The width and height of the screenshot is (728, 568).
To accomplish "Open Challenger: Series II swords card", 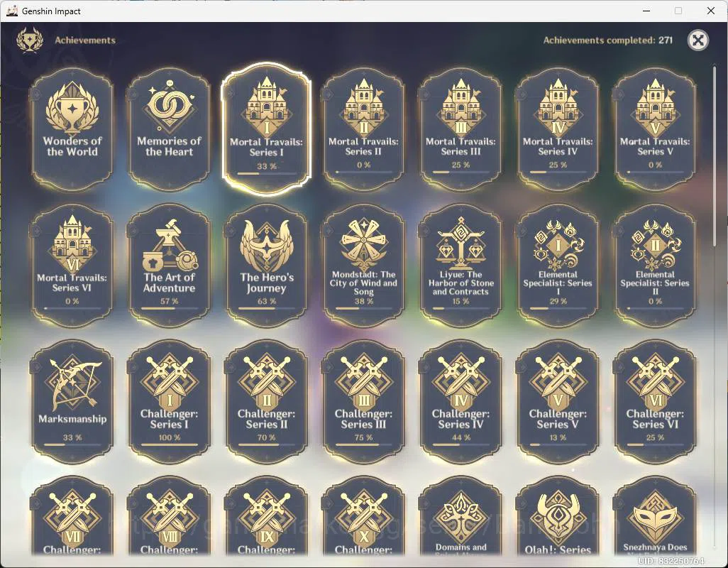I will coord(267,401).
